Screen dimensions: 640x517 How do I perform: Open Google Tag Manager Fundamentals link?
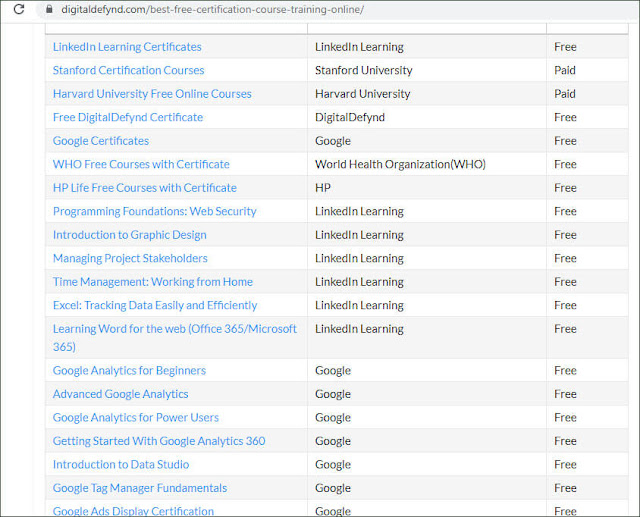click(140, 488)
